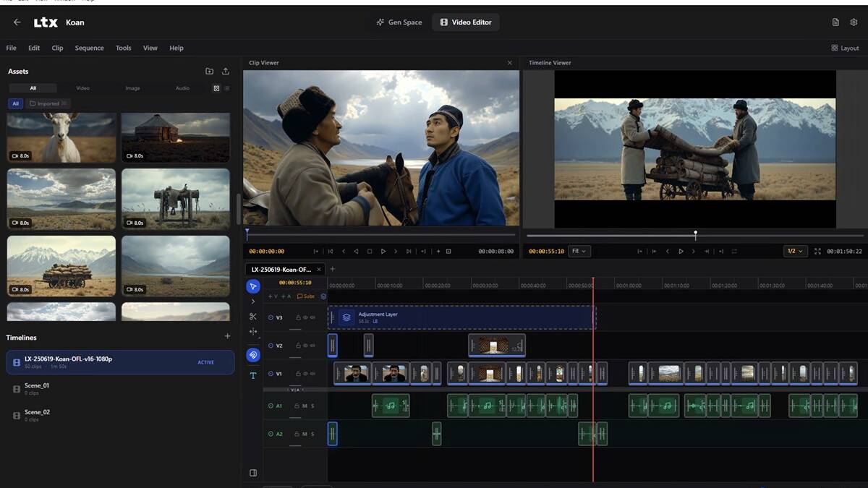868x488 pixels.
Task: Open settings via the gear icon
Action: point(854,22)
